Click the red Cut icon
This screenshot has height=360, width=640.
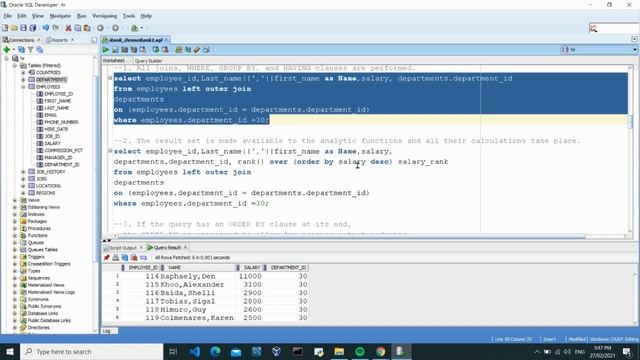pyautogui.click(x=68, y=28)
